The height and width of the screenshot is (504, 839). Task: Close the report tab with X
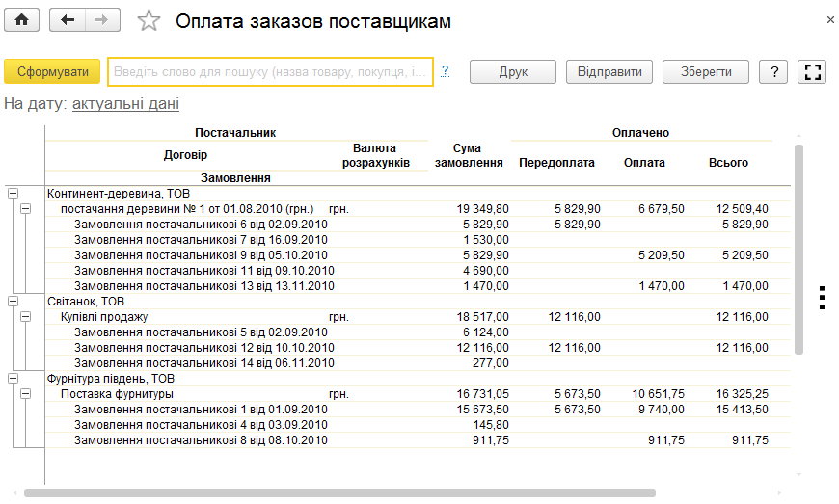(x=830, y=20)
